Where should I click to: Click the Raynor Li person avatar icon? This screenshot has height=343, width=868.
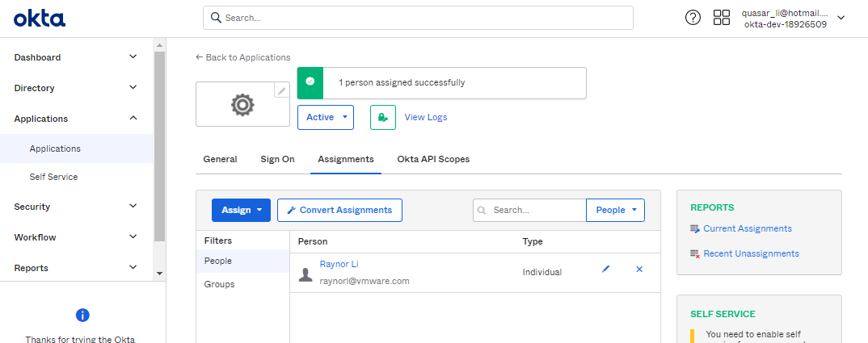coord(305,274)
